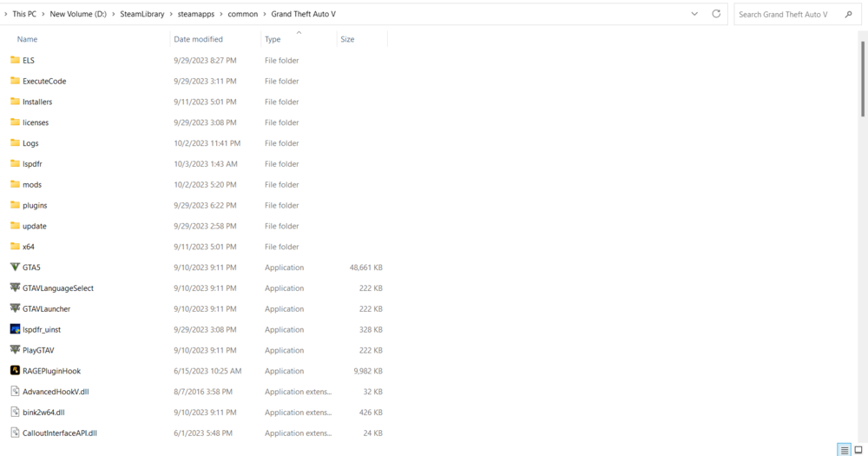Select the PlayGTAV file name
The width and height of the screenshot is (868, 456).
(38, 350)
